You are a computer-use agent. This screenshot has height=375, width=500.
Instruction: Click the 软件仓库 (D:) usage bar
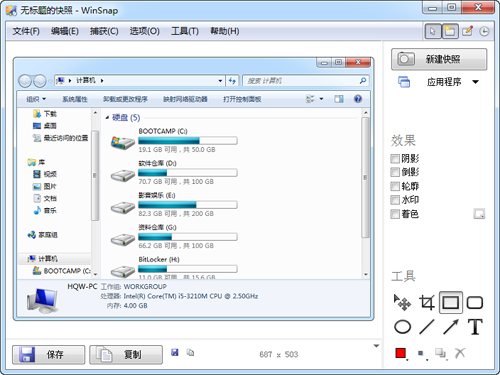pyautogui.click(x=188, y=173)
